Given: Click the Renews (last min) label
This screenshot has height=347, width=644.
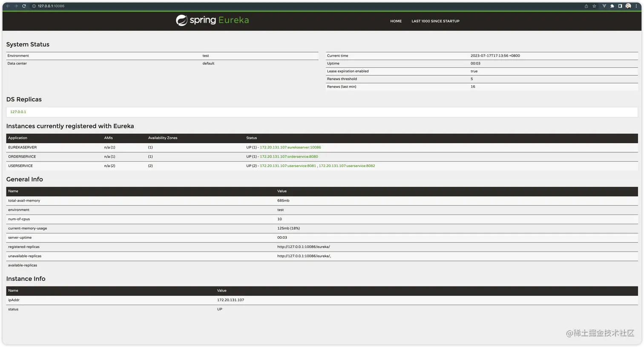Looking at the screenshot, I should coord(341,87).
